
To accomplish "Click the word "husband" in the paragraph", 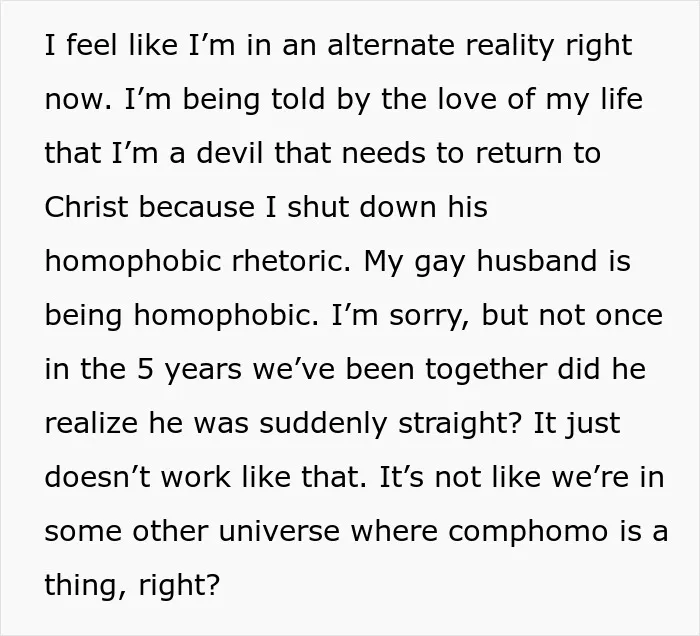I will pos(537,261).
